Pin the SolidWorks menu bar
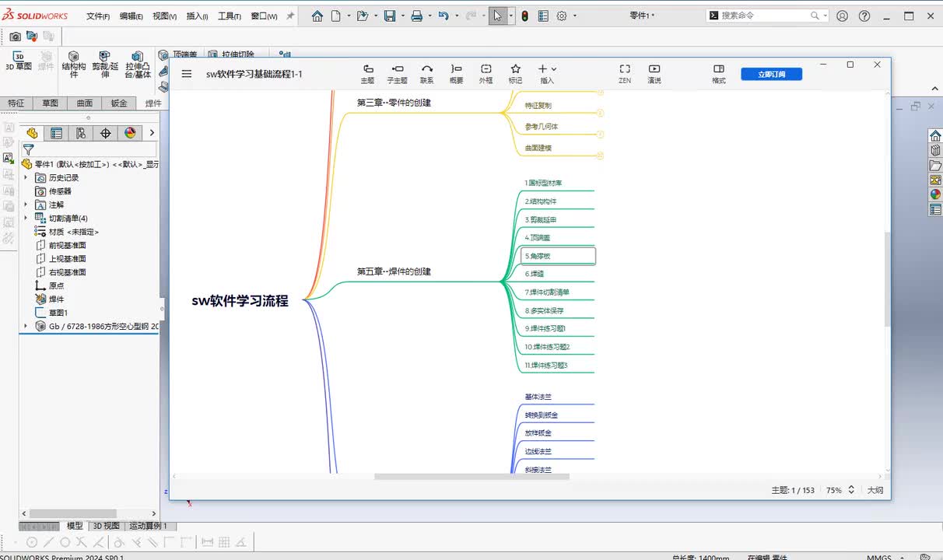Viewport: 943px width, 560px height. pos(290,16)
